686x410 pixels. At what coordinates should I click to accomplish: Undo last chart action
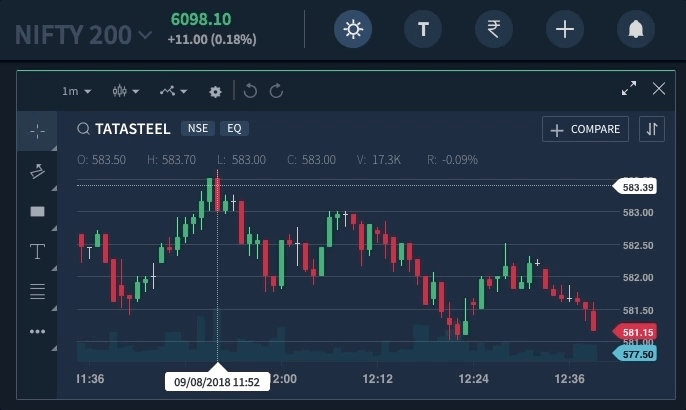pos(250,91)
